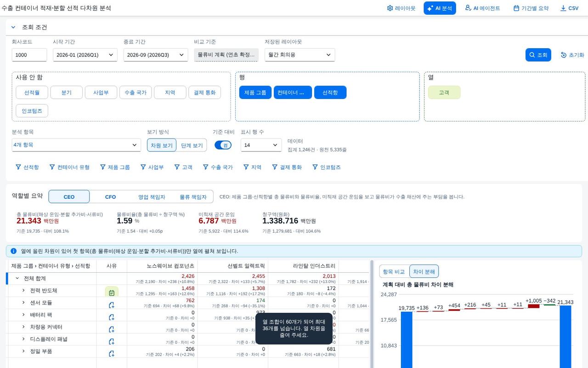Viewport: 588px width, 368px height.
Task: Toggle the 기준 대비 switch
Action: pos(223,145)
